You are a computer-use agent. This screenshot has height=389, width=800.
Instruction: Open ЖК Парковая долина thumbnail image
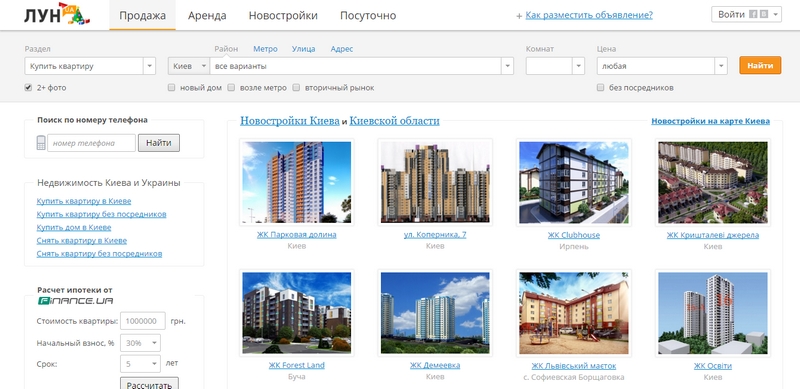tap(296, 182)
